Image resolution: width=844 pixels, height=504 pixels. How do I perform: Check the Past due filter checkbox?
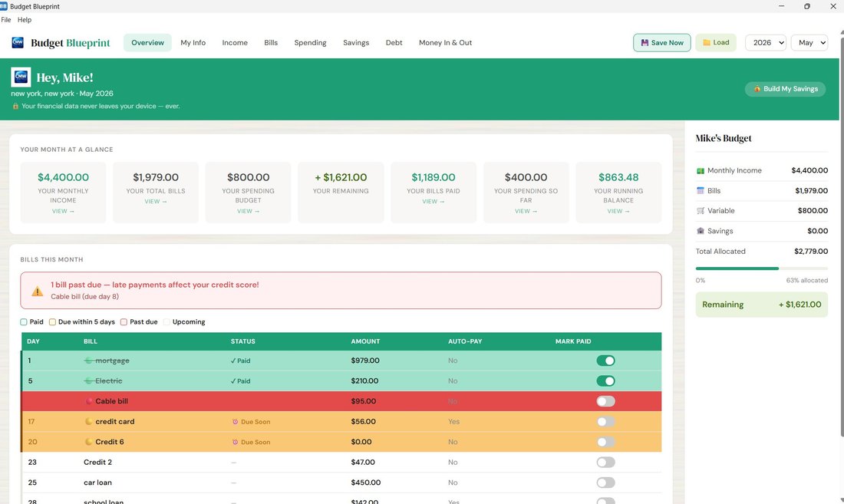coord(124,322)
